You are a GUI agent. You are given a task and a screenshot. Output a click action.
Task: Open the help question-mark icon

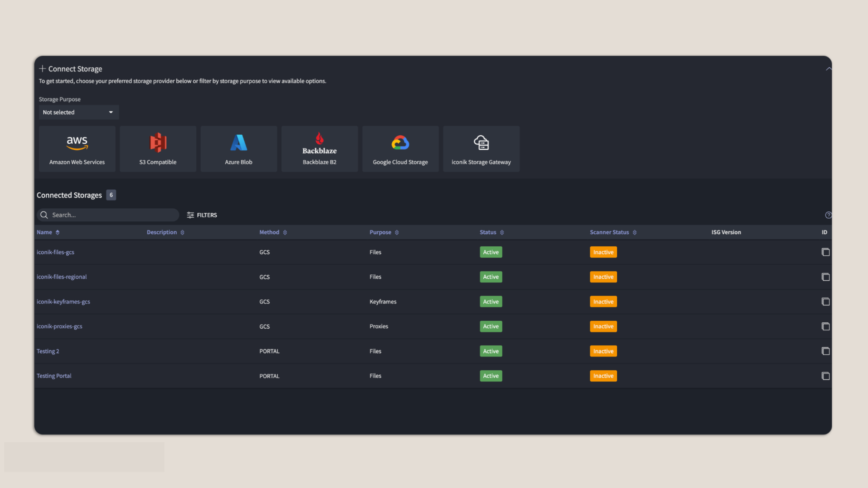828,215
